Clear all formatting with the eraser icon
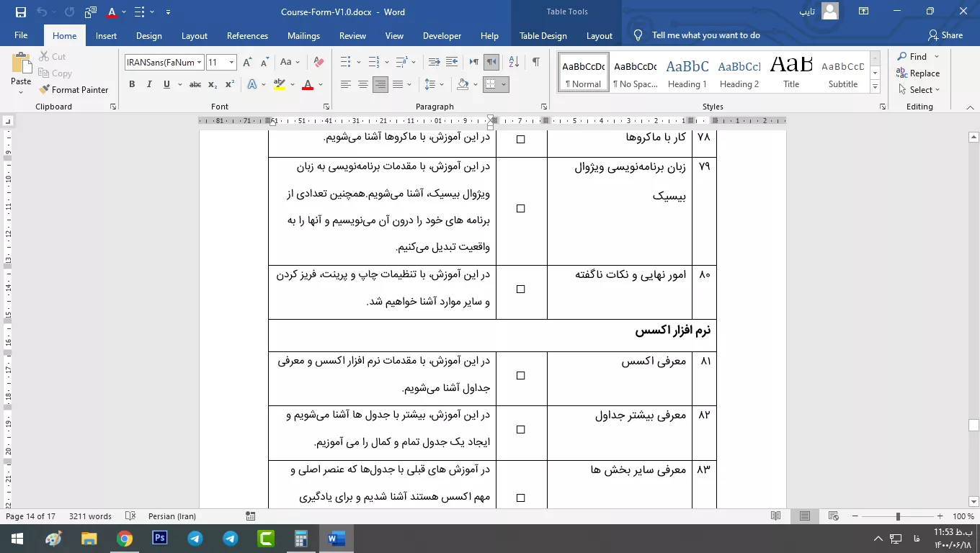This screenshot has height=553, width=980. click(318, 63)
